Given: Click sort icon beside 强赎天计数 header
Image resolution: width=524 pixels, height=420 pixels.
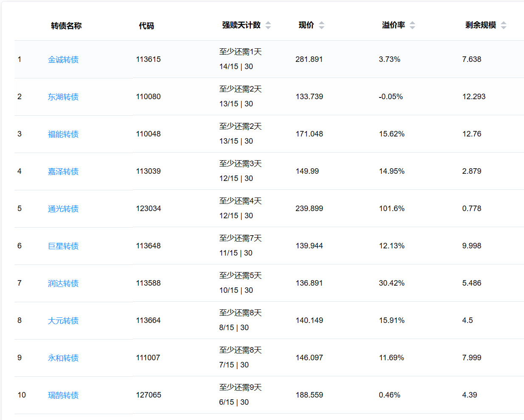Looking at the screenshot, I should (x=268, y=25).
